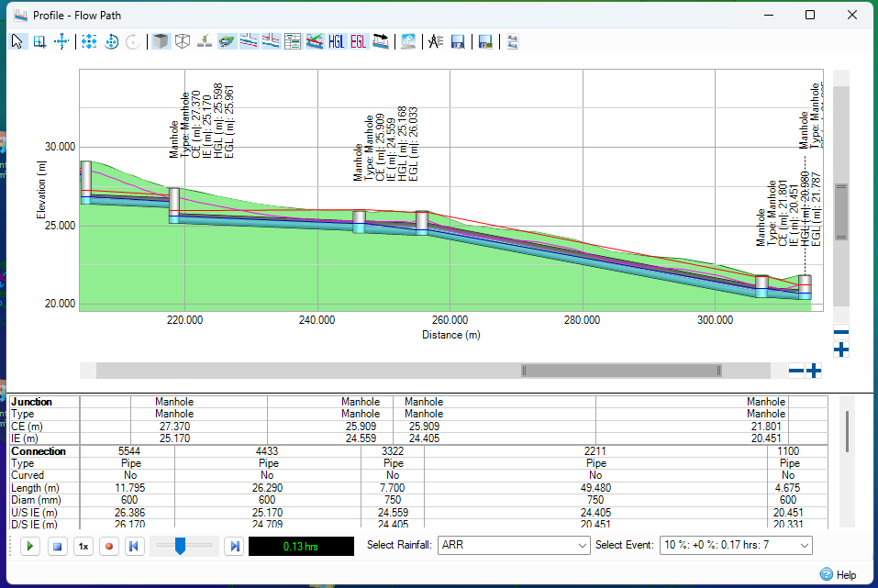Enable the pan tool

click(x=61, y=40)
